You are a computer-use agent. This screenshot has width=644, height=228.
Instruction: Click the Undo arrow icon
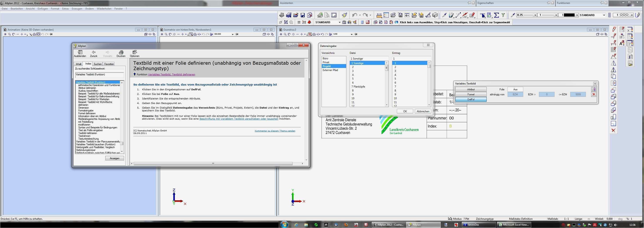pyautogui.click(x=354, y=15)
